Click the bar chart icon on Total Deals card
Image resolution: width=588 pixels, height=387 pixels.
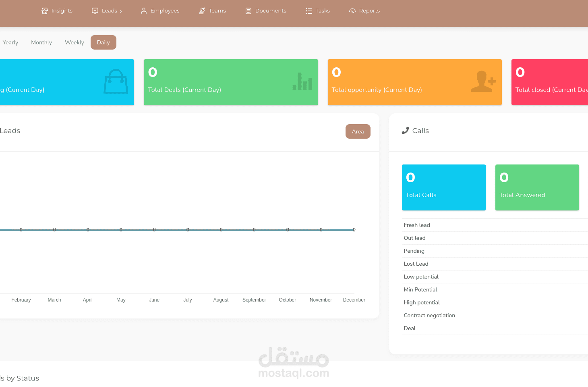point(302,81)
